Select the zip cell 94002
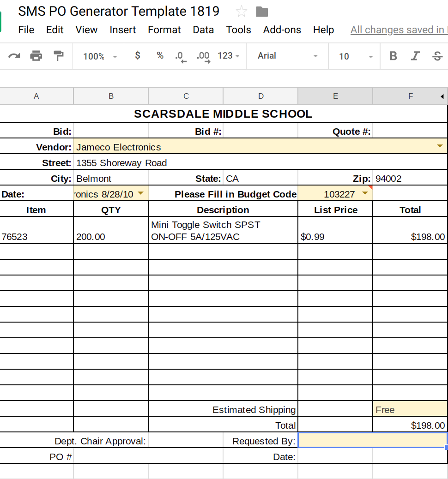Viewport: 448px width, 479px height. coord(410,178)
